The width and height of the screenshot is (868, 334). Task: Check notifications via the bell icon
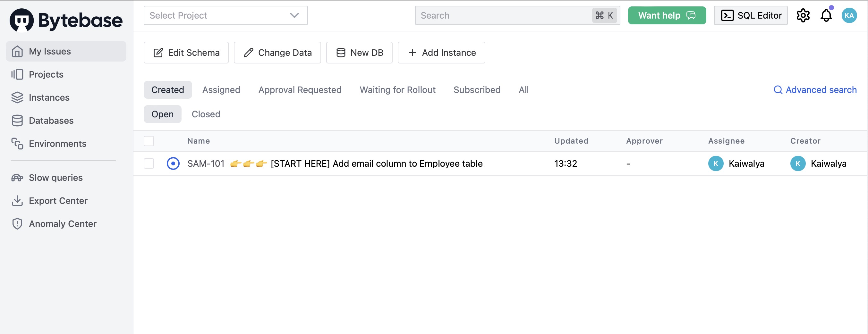coord(826,15)
